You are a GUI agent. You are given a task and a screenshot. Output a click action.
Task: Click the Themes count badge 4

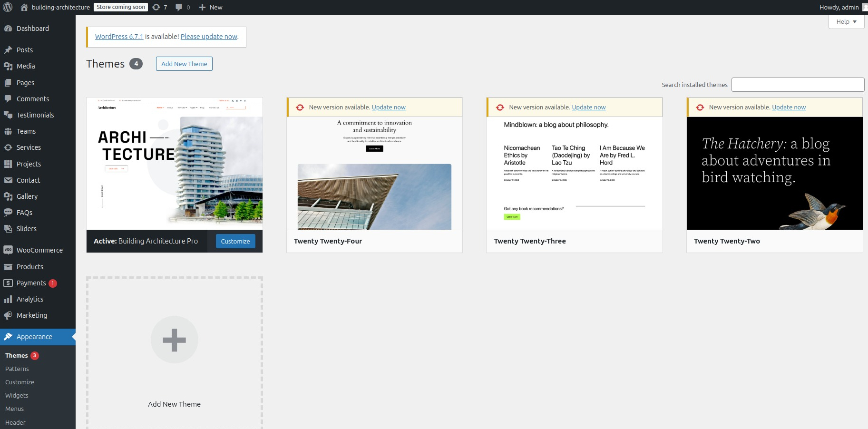pos(136,64)
